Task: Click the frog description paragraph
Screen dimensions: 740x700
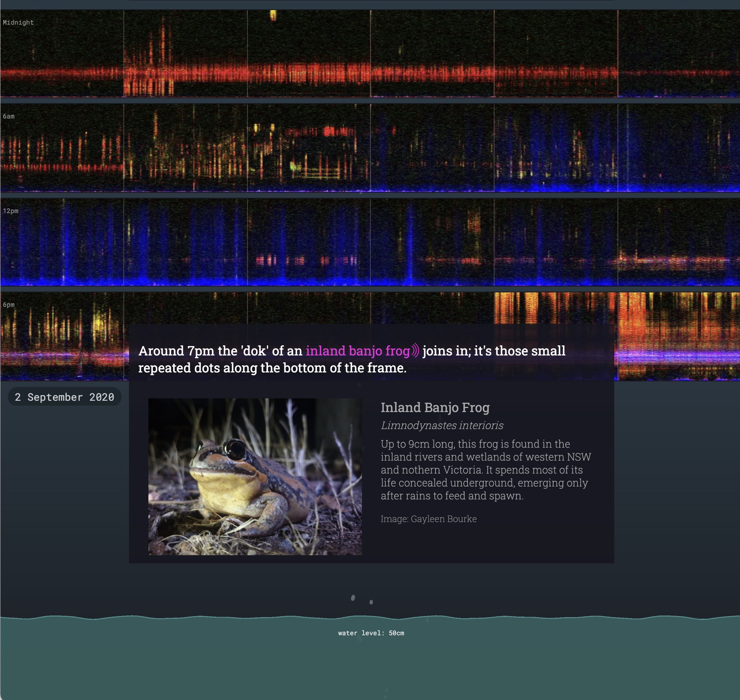Action: point(485,470)
